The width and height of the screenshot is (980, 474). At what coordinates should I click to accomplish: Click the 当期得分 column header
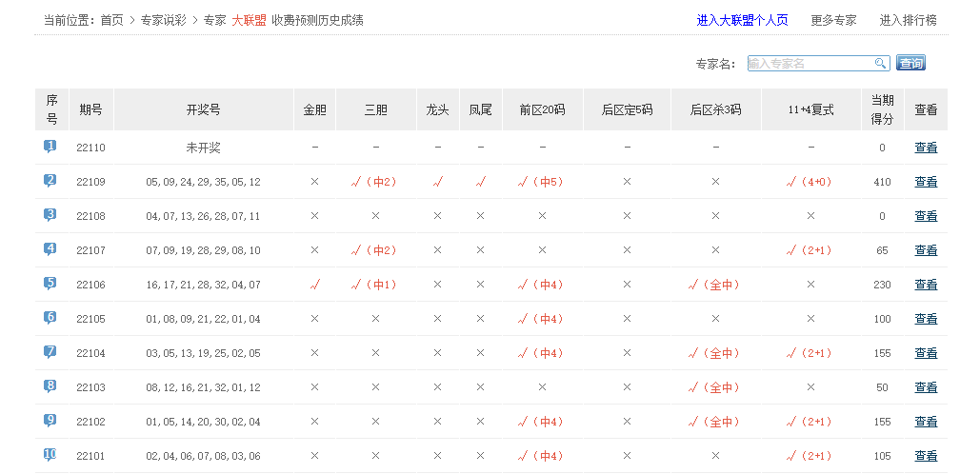click(x=882, y=109)
